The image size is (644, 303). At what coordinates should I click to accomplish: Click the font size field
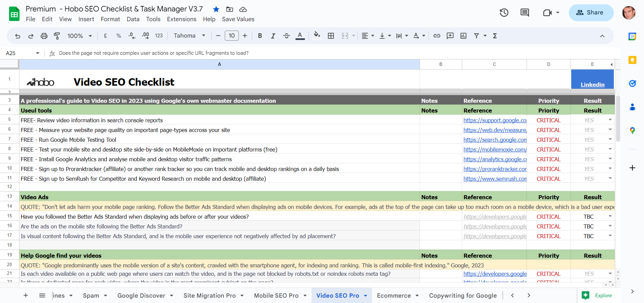[231, 36]
